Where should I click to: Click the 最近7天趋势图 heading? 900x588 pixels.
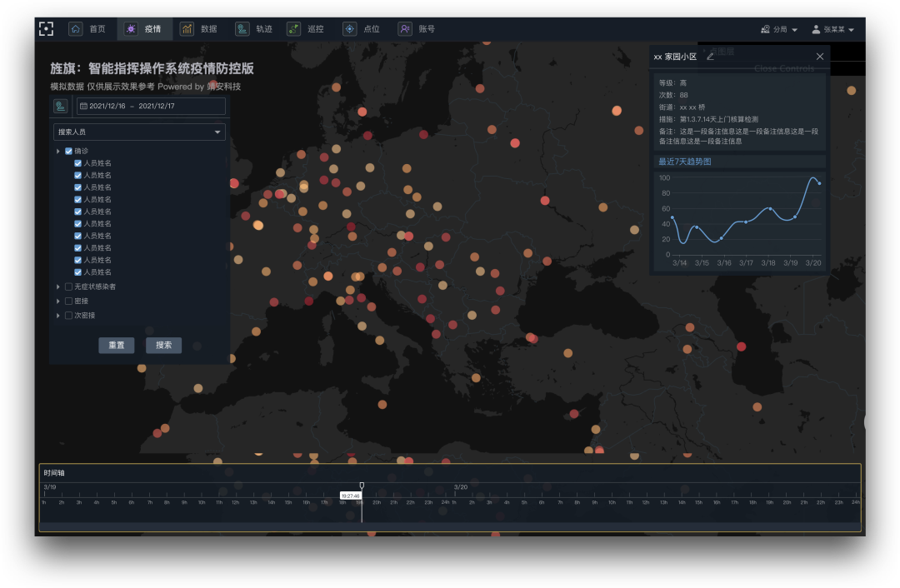click(x=685, y=162)
